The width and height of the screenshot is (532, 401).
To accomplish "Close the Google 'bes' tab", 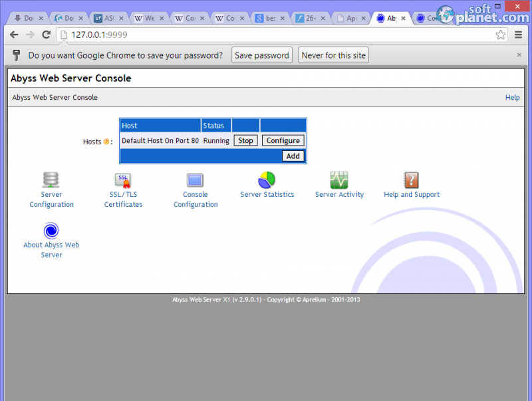I will [282, 19].
